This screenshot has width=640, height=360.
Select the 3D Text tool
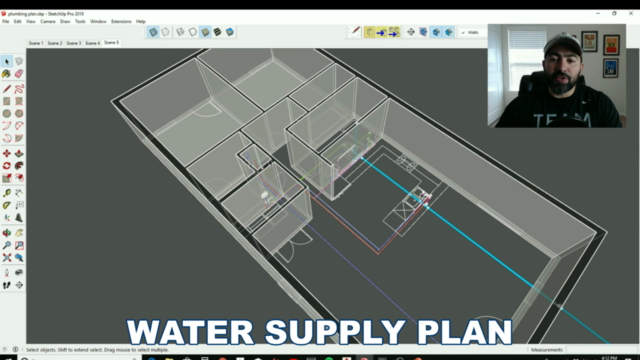point(19,218)
